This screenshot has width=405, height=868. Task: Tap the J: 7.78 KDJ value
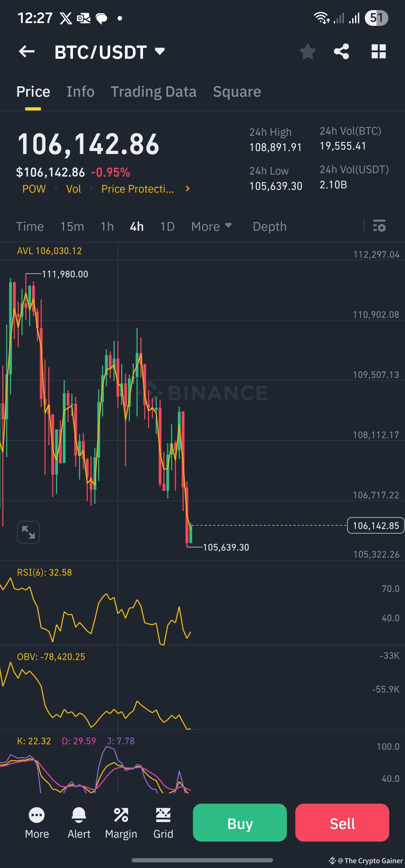[x=120, y=741]
